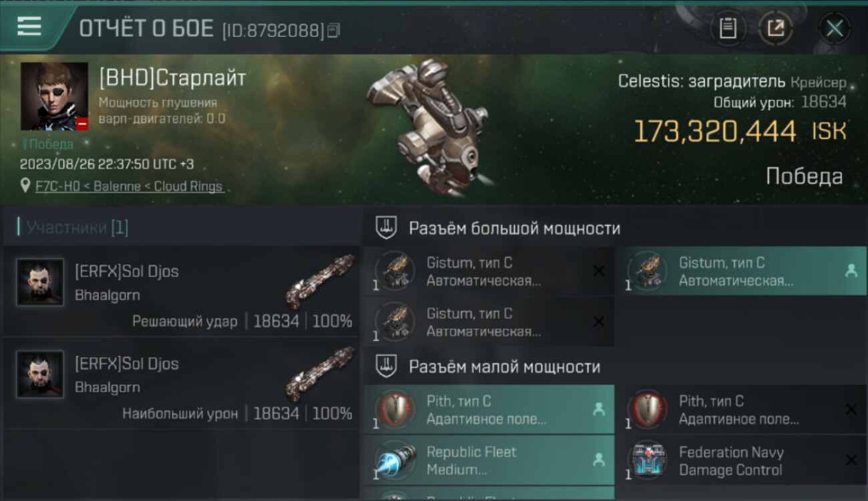
Task: Click Bhaalgorn ship icon in the first participant row
Action: tap(320, 282)
